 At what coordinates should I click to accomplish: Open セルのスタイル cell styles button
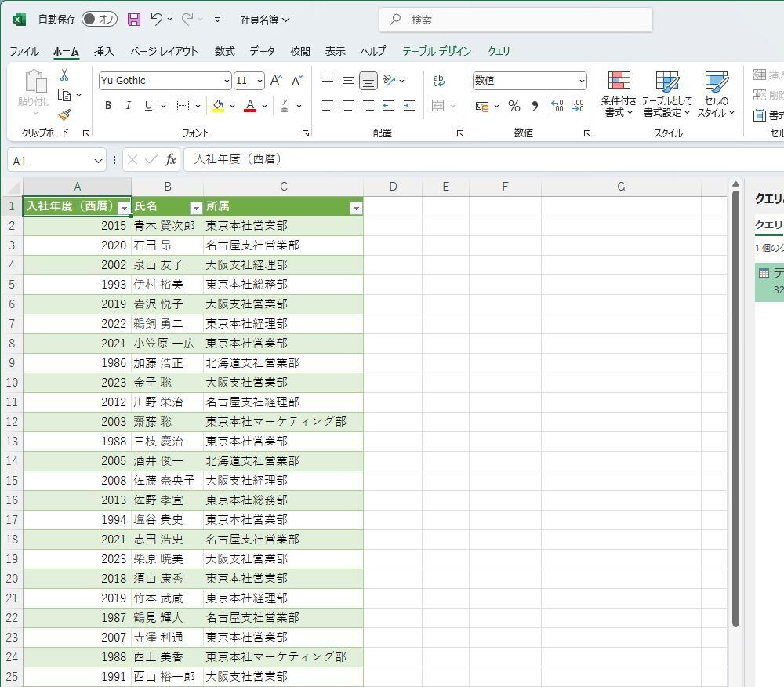tap(717, 94)
